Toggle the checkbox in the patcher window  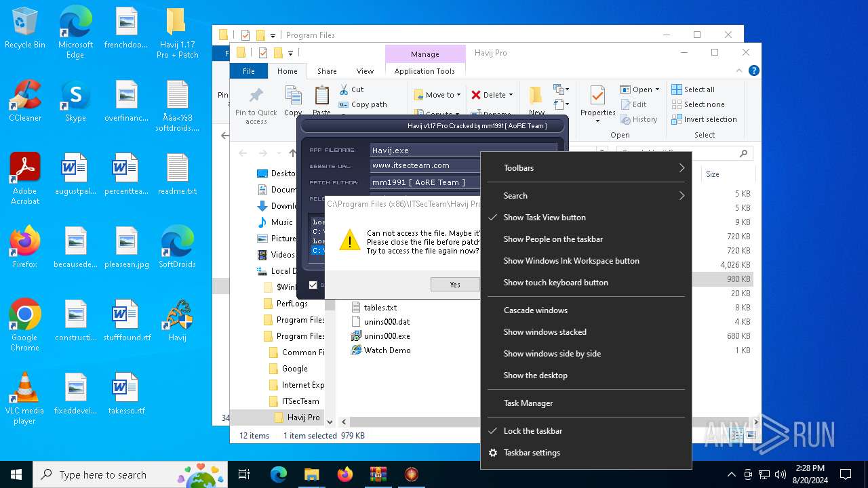[x=313, y=285]
